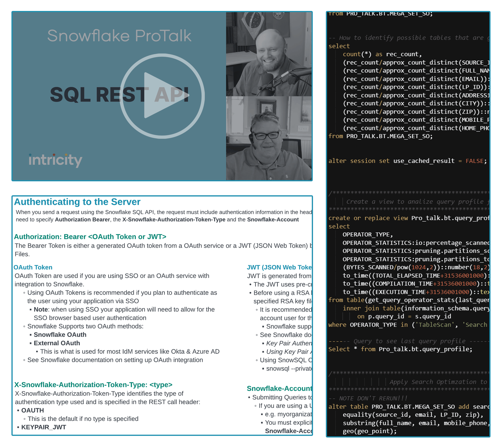The height and width of the screenshot is (448, 498).
Task: Click the top presenter webcam thumbnail
Action: [269, 54]
